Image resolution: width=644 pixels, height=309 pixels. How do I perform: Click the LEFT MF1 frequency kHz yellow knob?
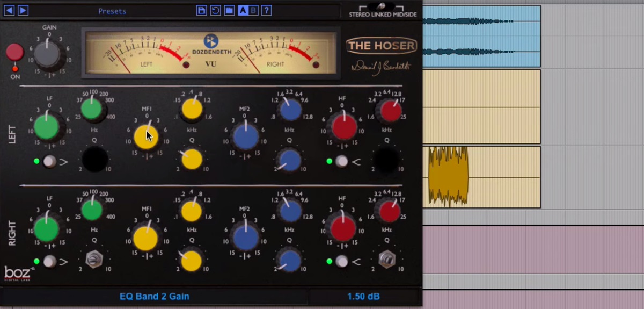[192, 109]
